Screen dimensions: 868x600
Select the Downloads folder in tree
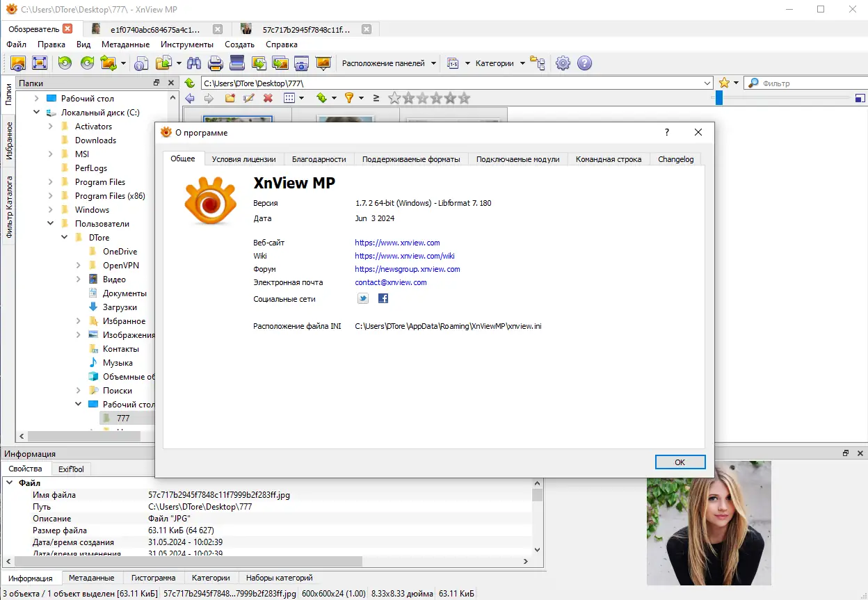(95, 140)
